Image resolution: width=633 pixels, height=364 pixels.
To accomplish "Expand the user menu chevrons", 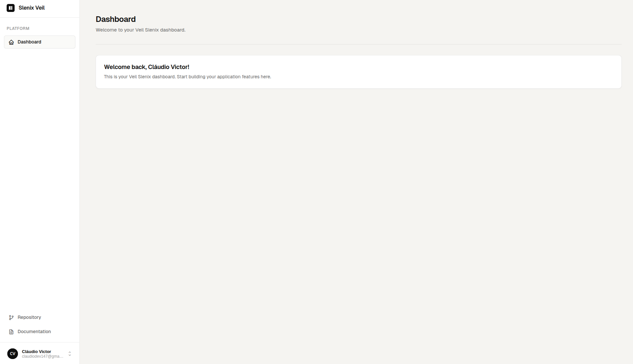I will click(70, 354).
